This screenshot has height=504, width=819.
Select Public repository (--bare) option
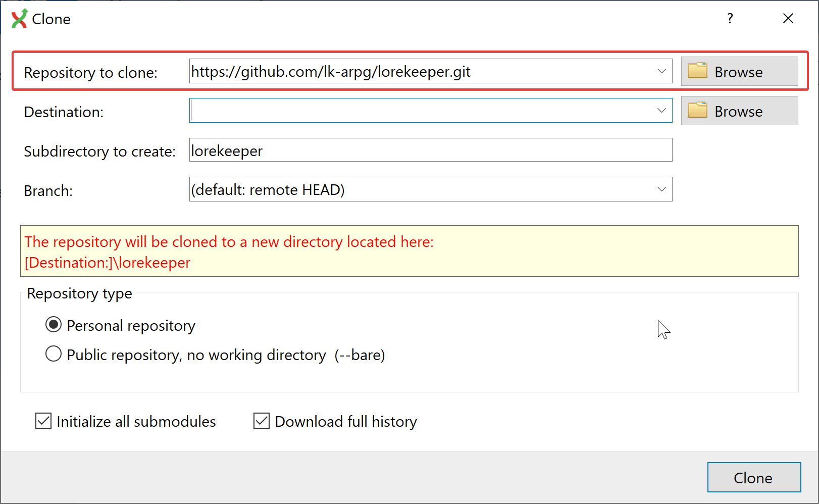tap(54, 354)
